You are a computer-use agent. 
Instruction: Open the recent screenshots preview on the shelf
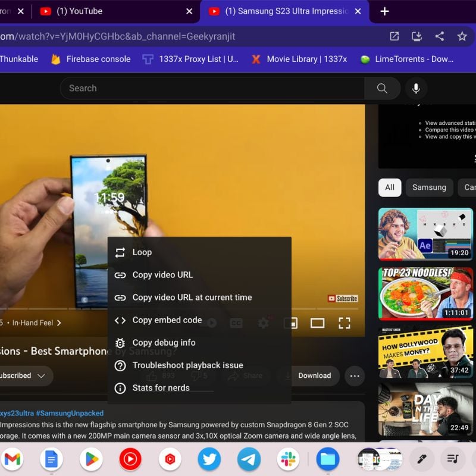pos(380,459)
